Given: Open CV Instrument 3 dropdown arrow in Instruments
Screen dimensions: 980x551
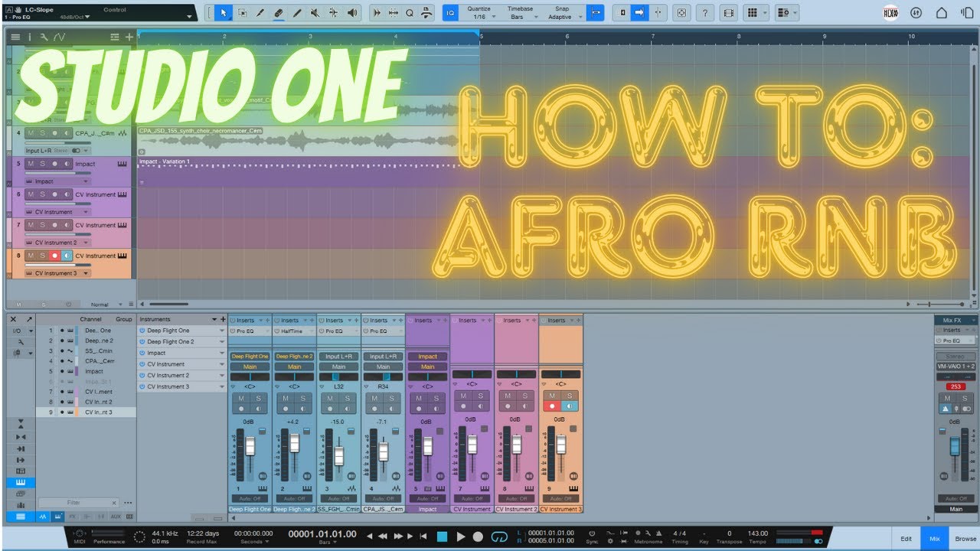Looking at the screenshot, I should point(223,386).
